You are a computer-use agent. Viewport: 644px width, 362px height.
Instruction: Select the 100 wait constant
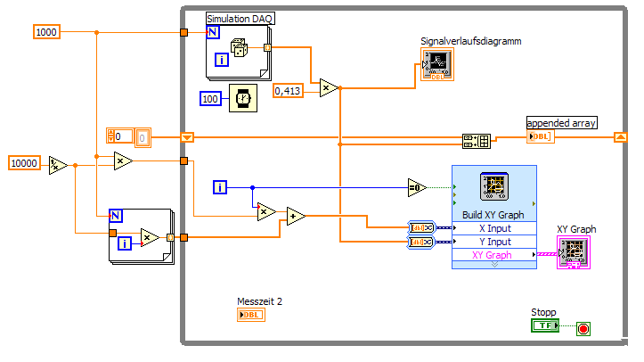210,99
